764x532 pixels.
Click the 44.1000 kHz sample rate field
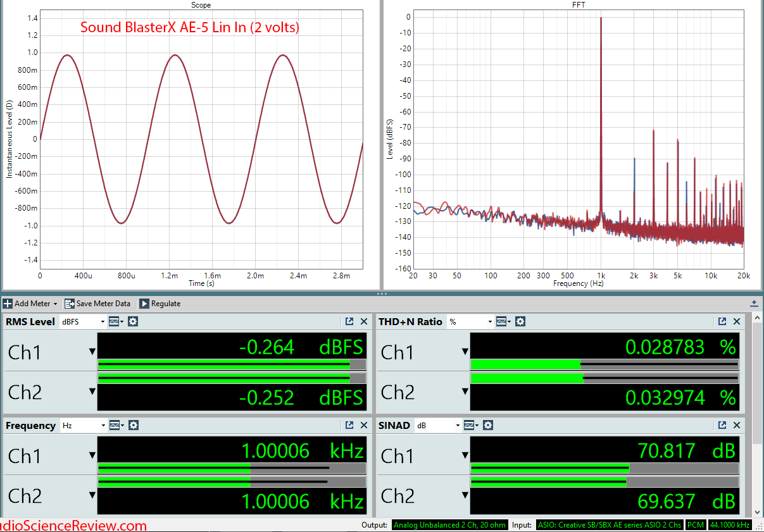(729, 525)
